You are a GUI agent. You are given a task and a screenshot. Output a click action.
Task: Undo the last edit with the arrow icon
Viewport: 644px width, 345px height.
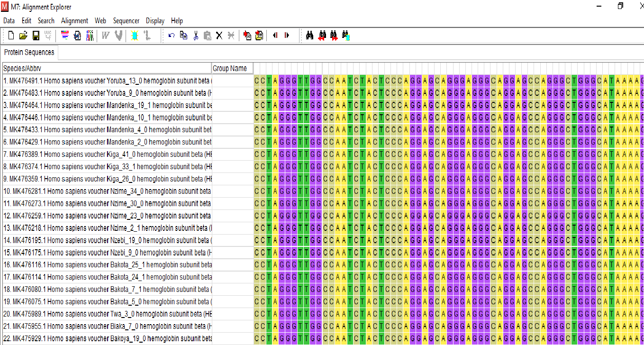coord(172,36)
